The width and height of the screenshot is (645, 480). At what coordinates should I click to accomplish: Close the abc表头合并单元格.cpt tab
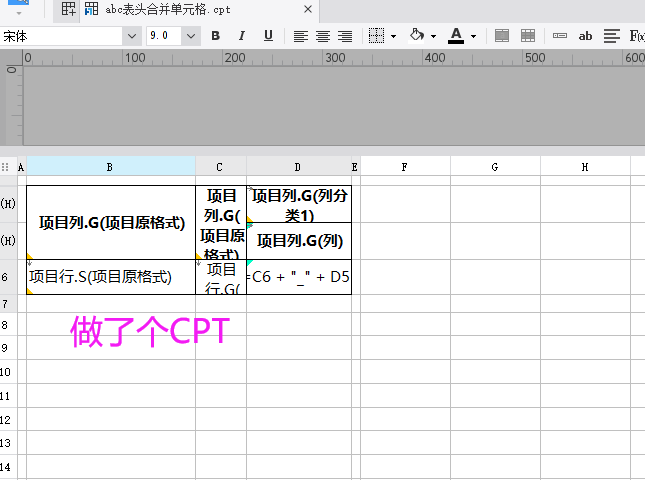tap(308, 9)
